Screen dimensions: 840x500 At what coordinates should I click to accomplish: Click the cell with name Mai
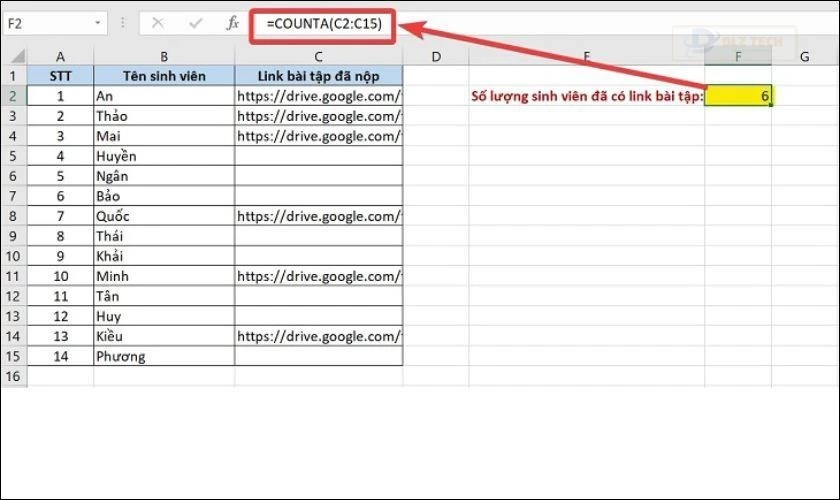[x=164, y=136]
